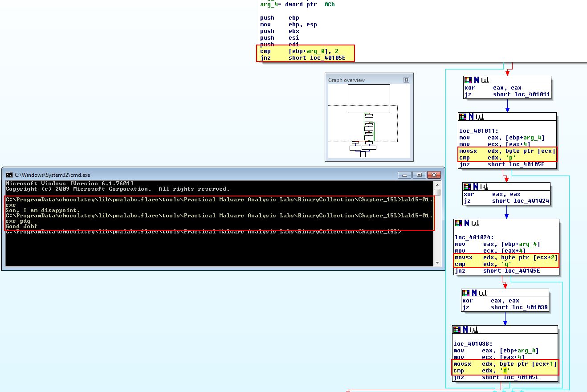Select the cmp edx, 'p' instruction
This screenshot has width=587, height=392.
click(488, 158)
